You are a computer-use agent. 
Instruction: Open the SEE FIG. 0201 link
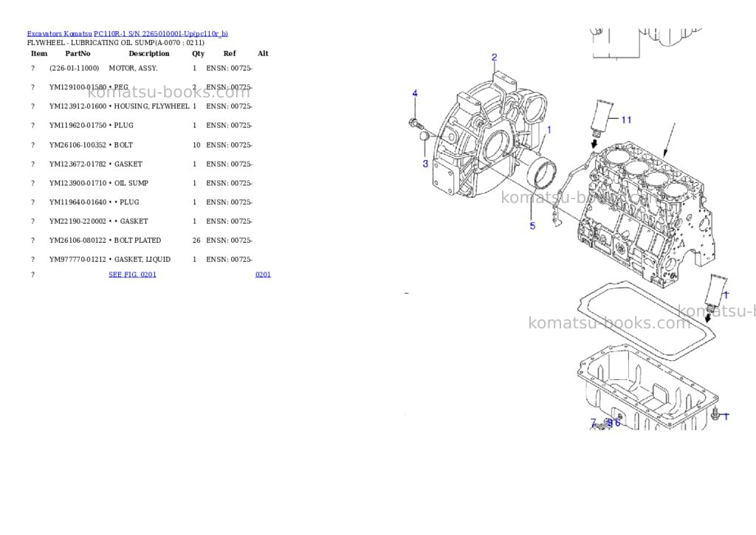[133, 275]
